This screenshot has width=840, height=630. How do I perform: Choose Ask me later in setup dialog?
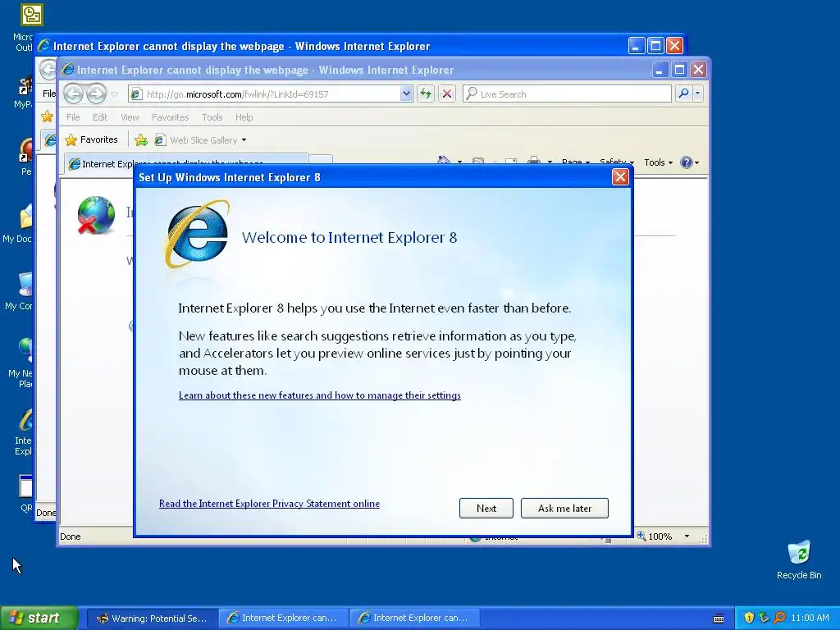(x=564, y=508)
